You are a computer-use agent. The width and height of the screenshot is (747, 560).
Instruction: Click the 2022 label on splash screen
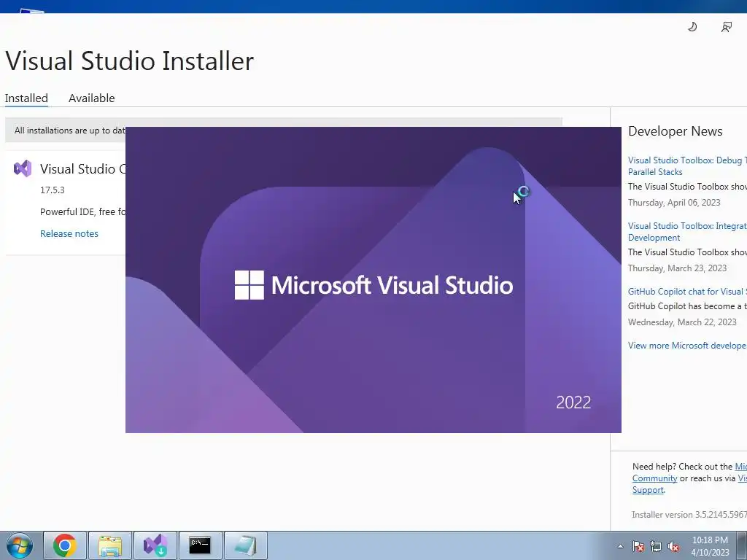(x=573, y=402)
